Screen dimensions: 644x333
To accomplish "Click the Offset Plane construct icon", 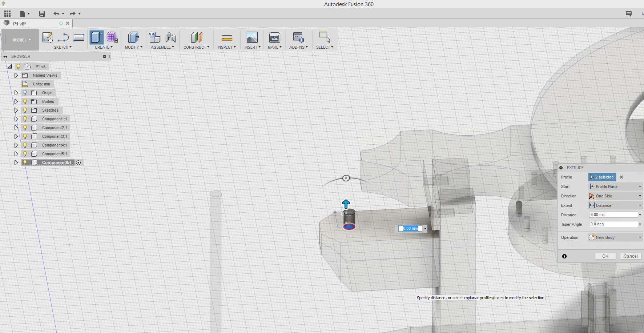I will [x=196, y=37].
